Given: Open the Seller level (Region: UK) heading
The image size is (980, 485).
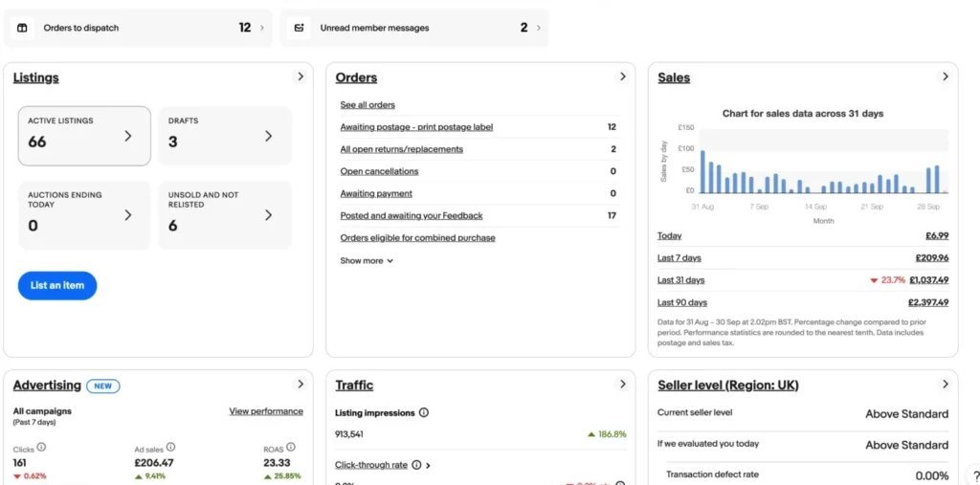Looking at the screenshot, I should pyautogui.click(x=728, y=385).
